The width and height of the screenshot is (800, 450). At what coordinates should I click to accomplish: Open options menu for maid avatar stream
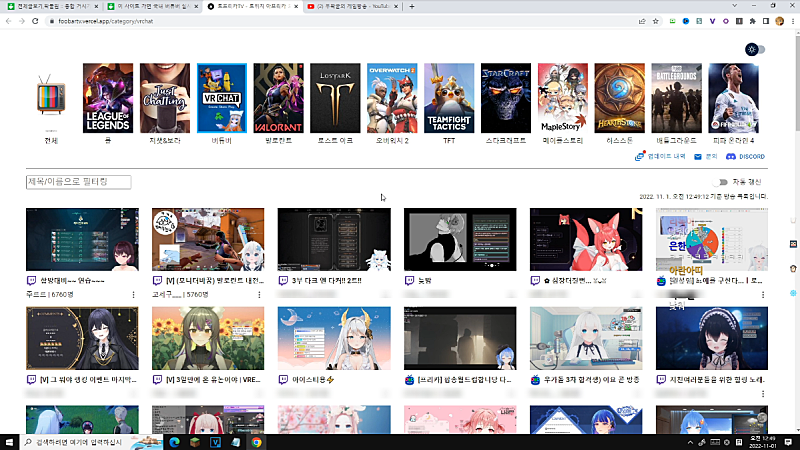coord(763,393)
